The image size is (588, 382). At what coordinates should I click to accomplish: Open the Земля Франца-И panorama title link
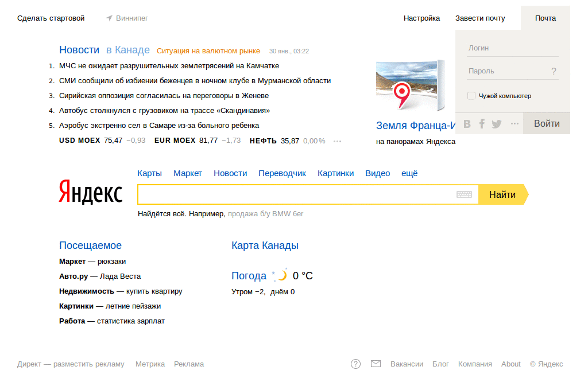(416, 126)
